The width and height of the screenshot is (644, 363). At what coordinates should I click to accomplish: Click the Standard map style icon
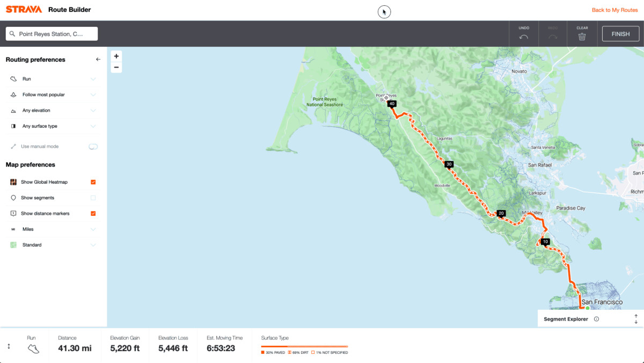point(13,245)
